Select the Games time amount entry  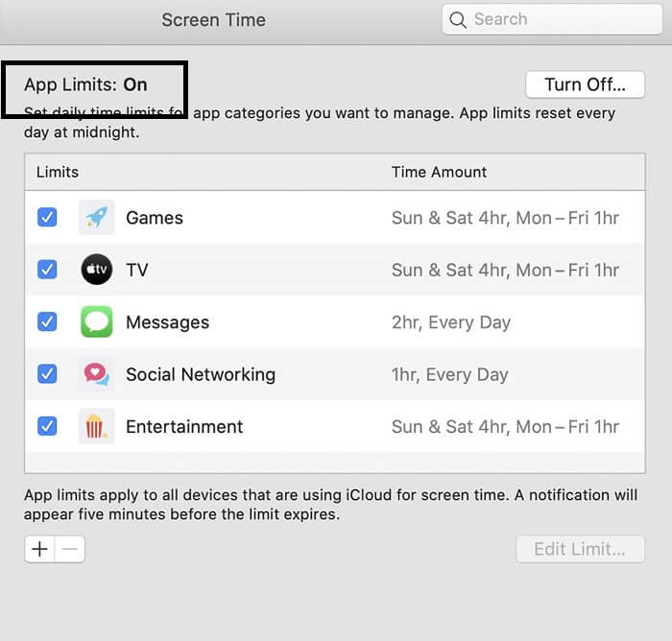click(x=505, y=218)
